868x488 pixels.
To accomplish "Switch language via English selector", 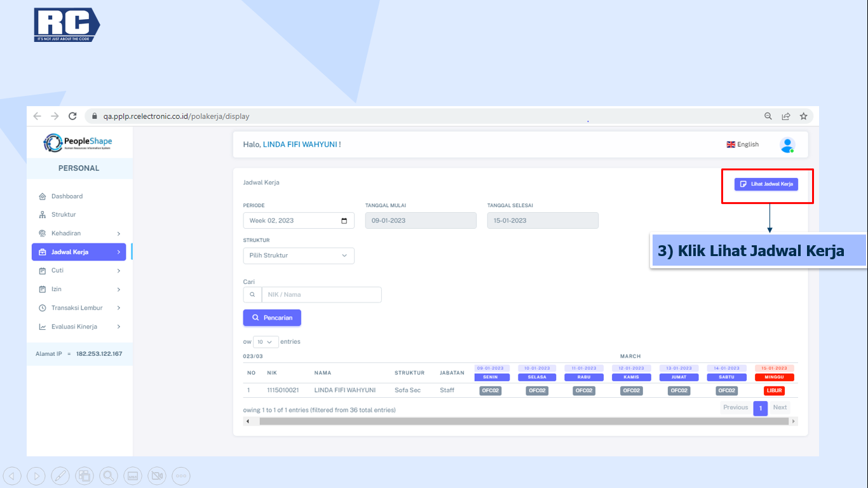I will [743, 145].
